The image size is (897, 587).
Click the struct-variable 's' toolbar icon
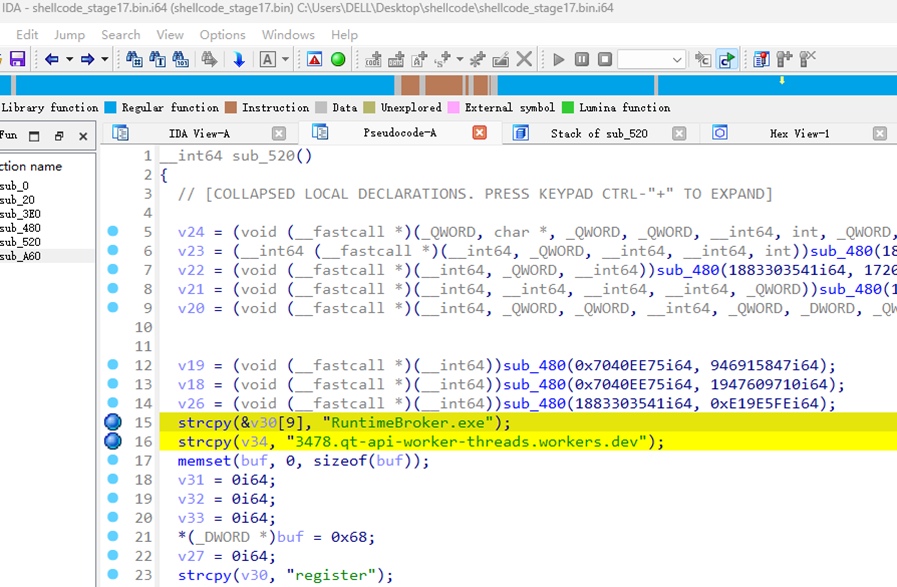pos(442,59)
